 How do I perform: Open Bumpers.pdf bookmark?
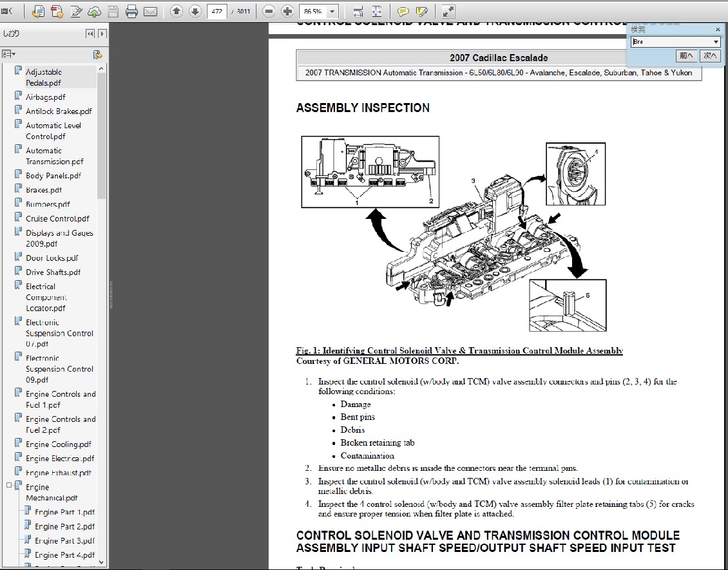coord(48,204)
